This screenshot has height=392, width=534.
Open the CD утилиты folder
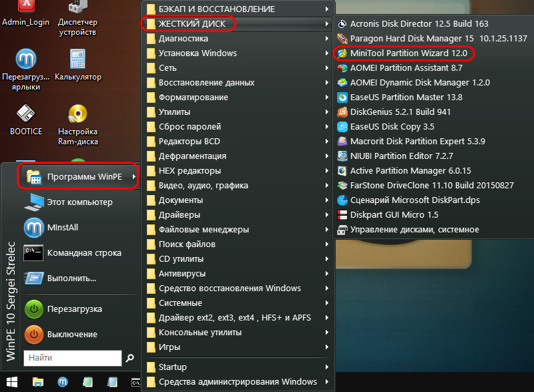pos(238,259)
